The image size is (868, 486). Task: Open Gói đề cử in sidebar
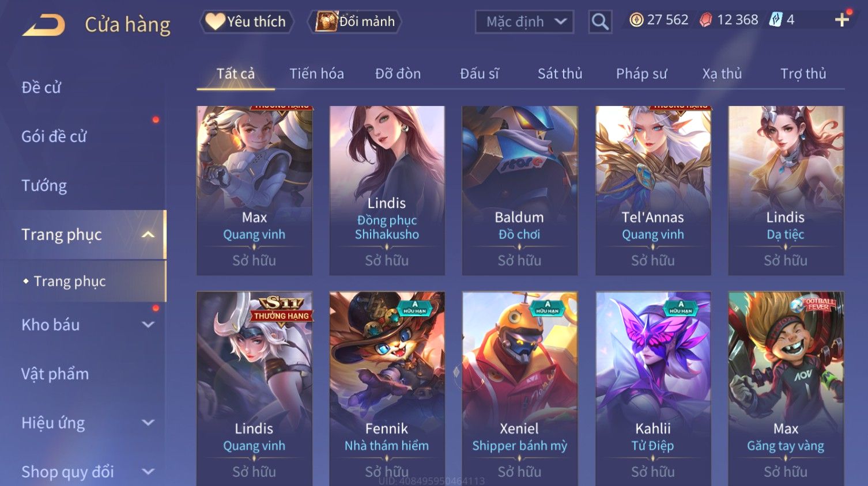point(54,136)
